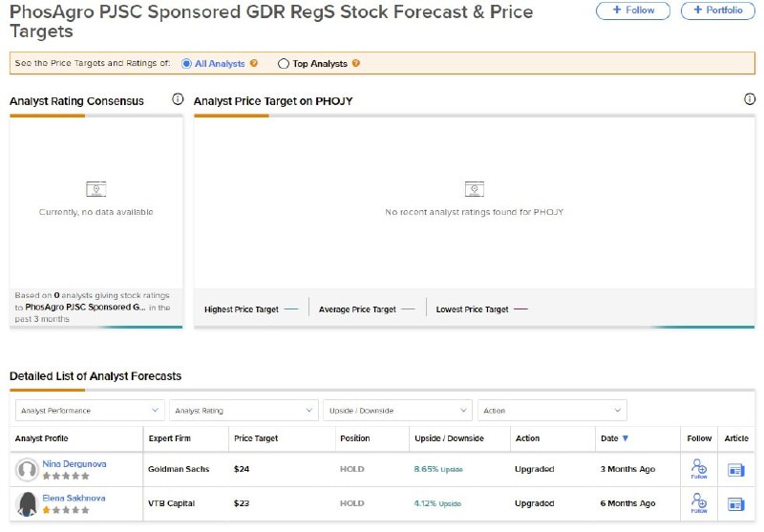This screenshot has width=764, height=532.
Task: Click the Lowest Price Target legend
Action: (x=482, y=309)
